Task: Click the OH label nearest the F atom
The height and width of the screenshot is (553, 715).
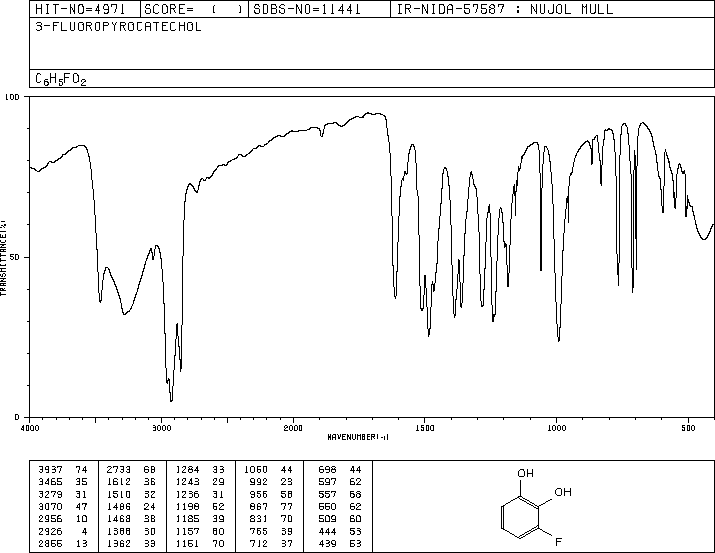Action: (x=563, y=492)
